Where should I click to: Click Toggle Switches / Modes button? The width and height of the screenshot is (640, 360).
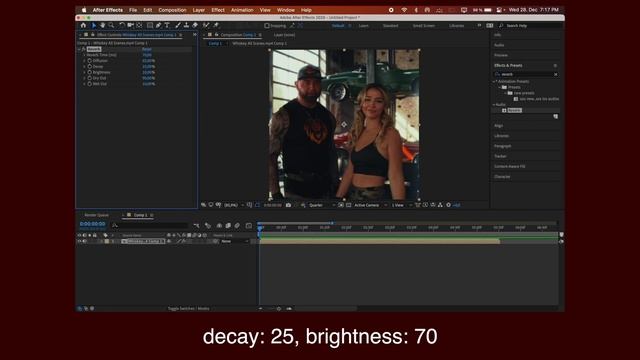pyautogui.click(x=189, y=308)
